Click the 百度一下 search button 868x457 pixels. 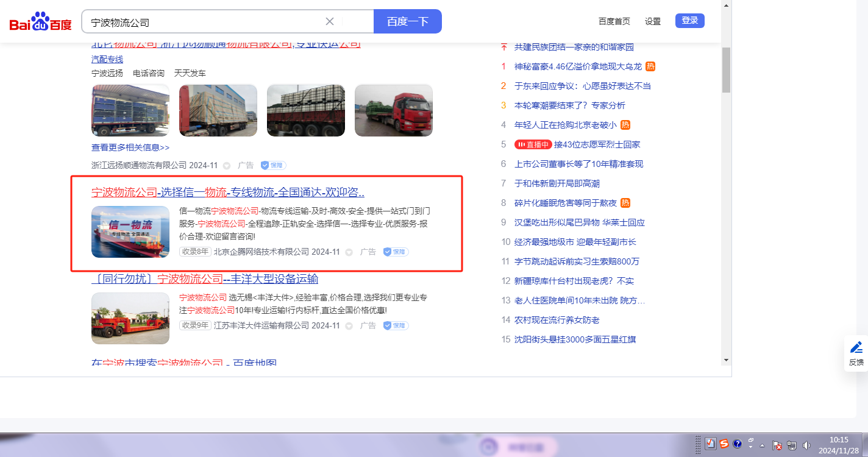(x=408, y=21)
